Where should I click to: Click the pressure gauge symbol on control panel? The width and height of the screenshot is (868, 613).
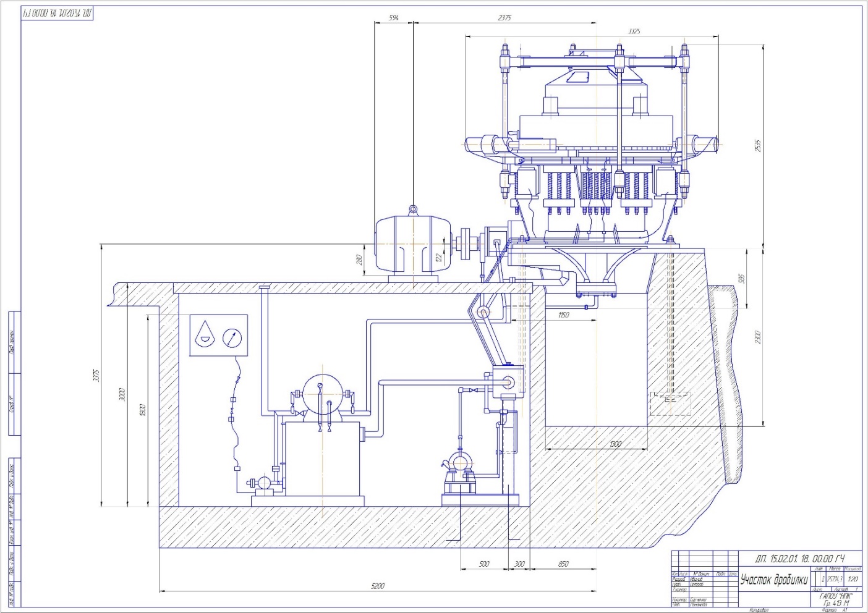(x=232, y=337)
